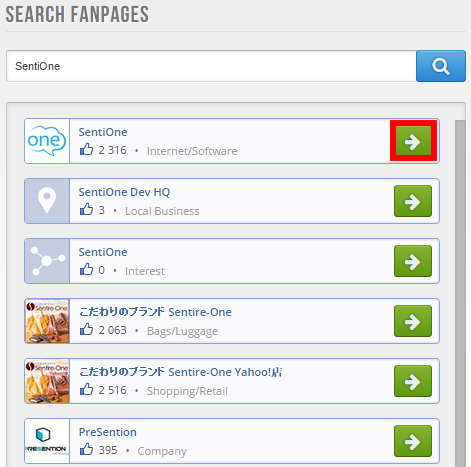Focus the fanpage search text field
471x467 pixels.
coord(211,66)
